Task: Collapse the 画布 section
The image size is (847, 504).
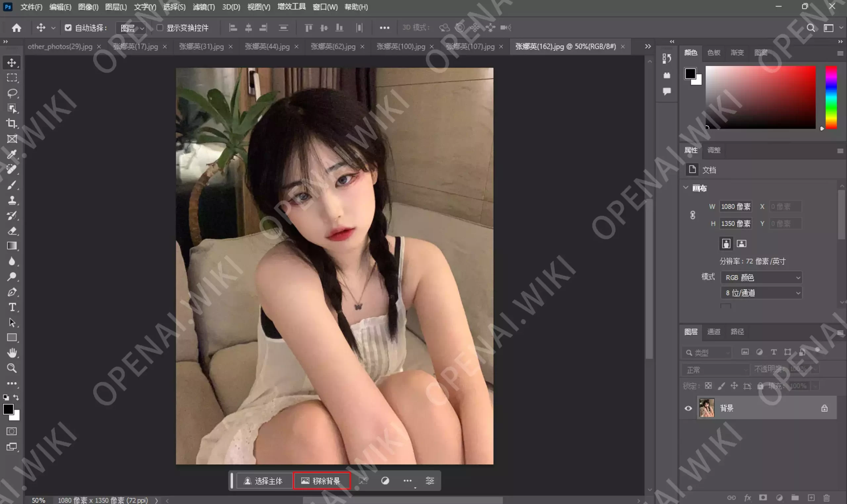Action: pyautogui.click(x=686, y=188)
